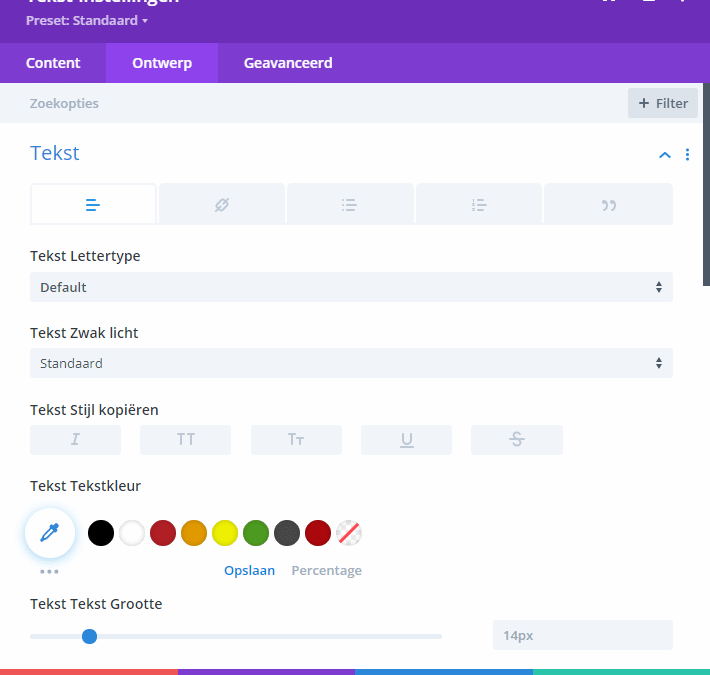Open the ordered list settings tab
Screen dimensions: 710x675
point(479,205)
